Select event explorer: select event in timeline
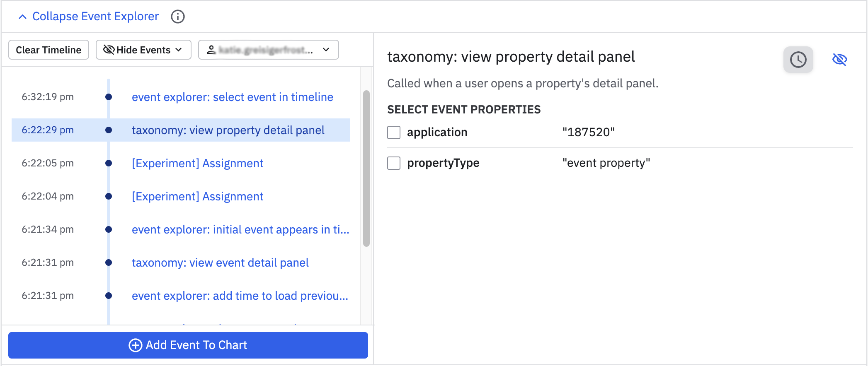 232,97
